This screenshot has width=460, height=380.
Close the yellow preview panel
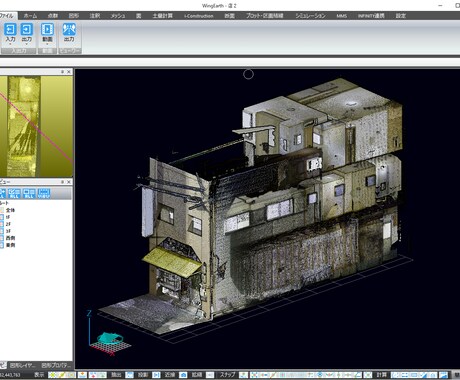[69, 72]
